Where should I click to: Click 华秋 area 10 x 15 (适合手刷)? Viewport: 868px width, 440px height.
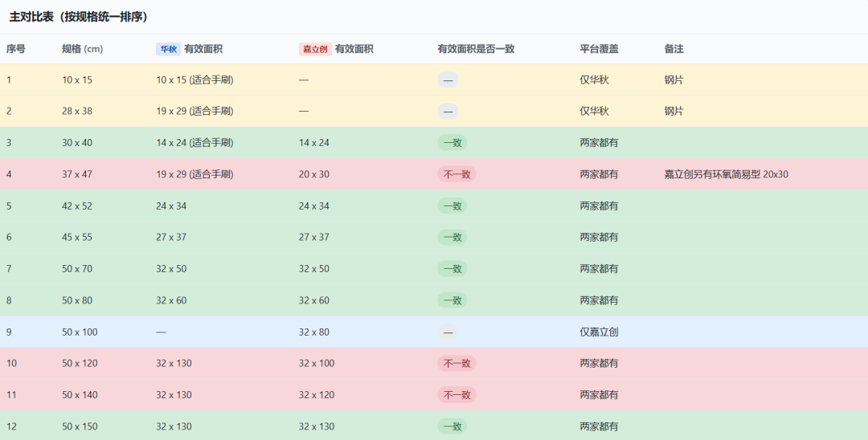pos(194,79)
